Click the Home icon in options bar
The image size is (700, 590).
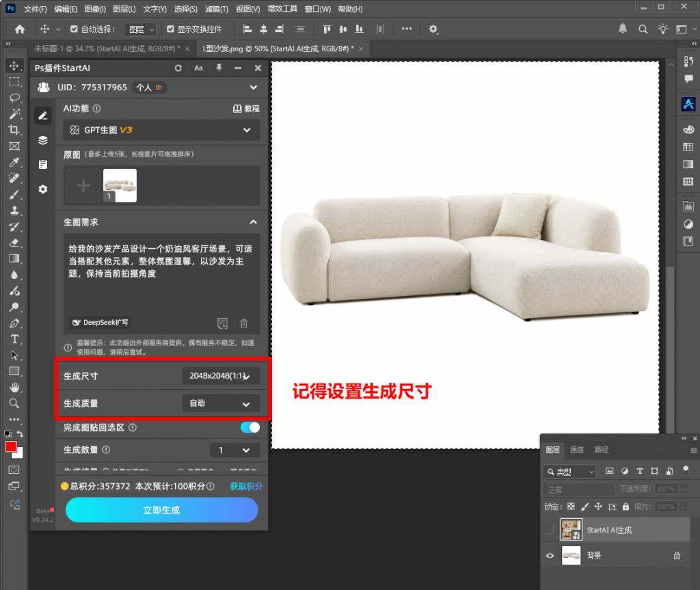(x=20, y=29)
